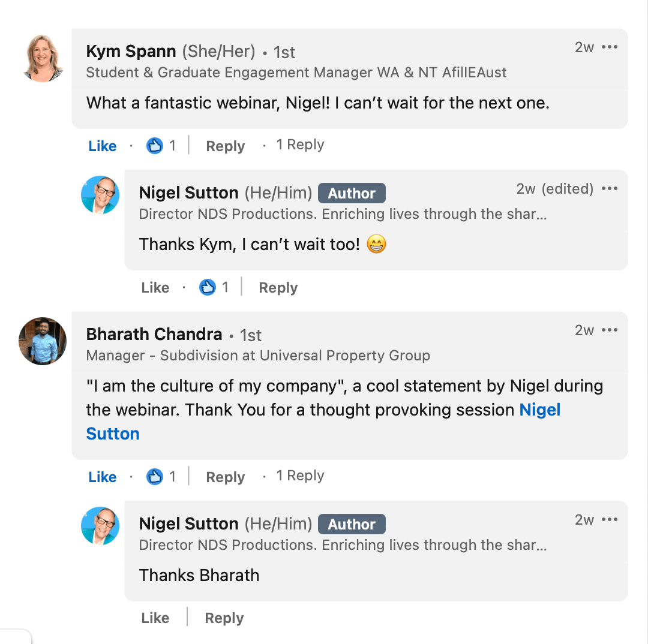This screenshot has height=644, width=648.
Task: Reply to Kym Spann's comment
Action: coord(225,146)
